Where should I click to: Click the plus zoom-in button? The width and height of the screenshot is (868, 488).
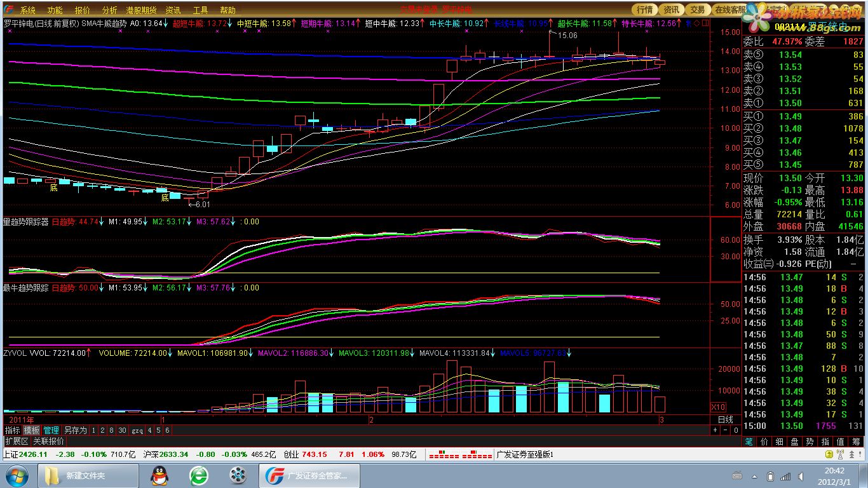tap(715, 430)
